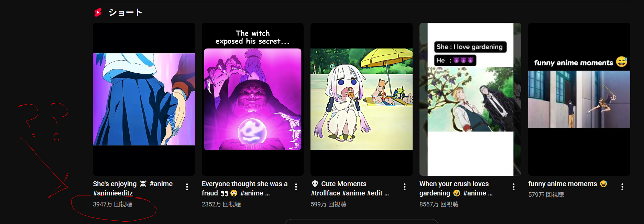Image resolution: width=644 pixels, height=224 pixels.
Task: Click the 3947万 回視聴 view count
Action: [x=112, y=204]
